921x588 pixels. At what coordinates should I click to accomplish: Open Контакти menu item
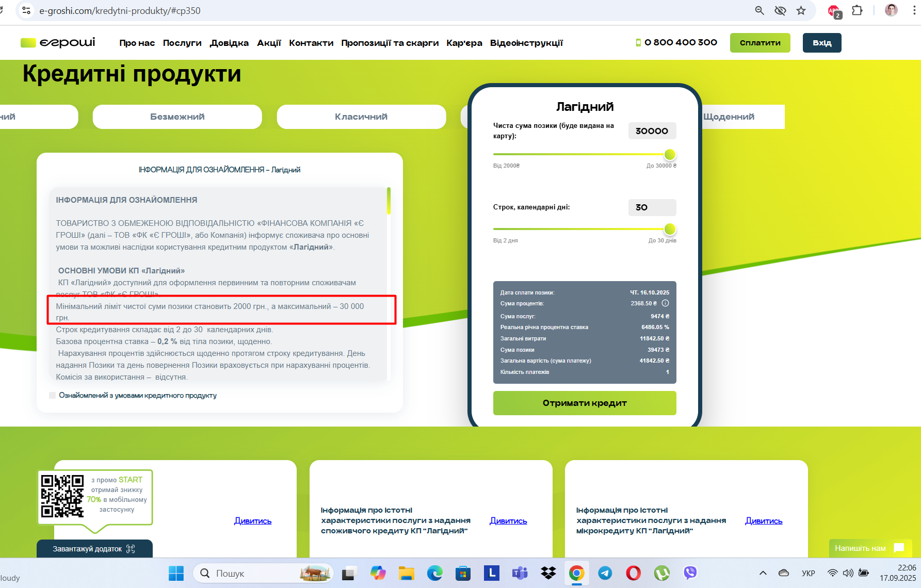(x=311, y=43)
